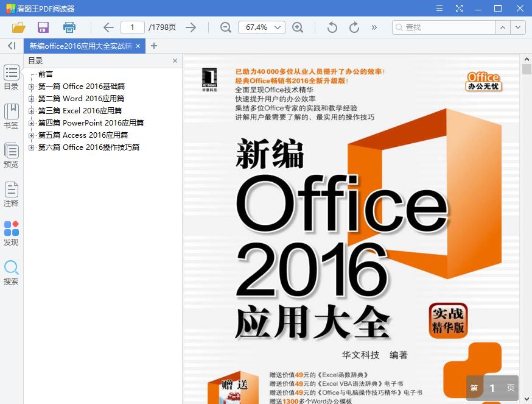Open the 搜索 search panel
This screenshot has width=532, height=404.
point(11,272)
